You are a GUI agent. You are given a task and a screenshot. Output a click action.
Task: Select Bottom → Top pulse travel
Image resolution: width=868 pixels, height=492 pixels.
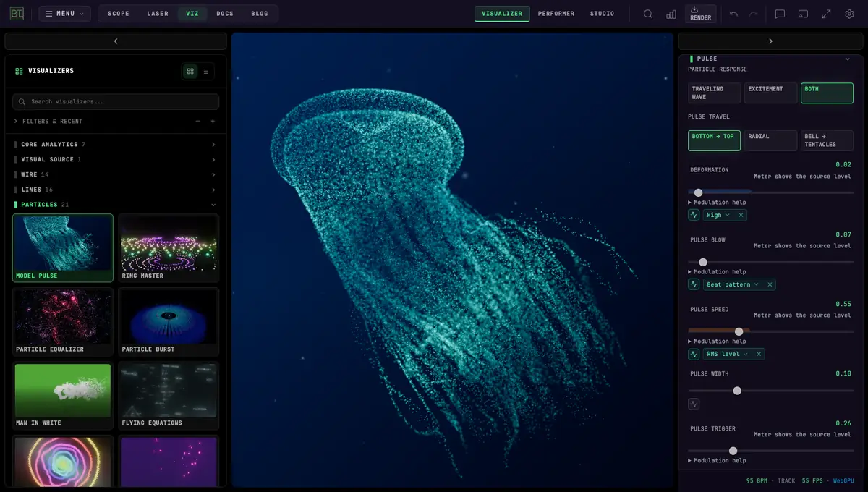point(714,140)
